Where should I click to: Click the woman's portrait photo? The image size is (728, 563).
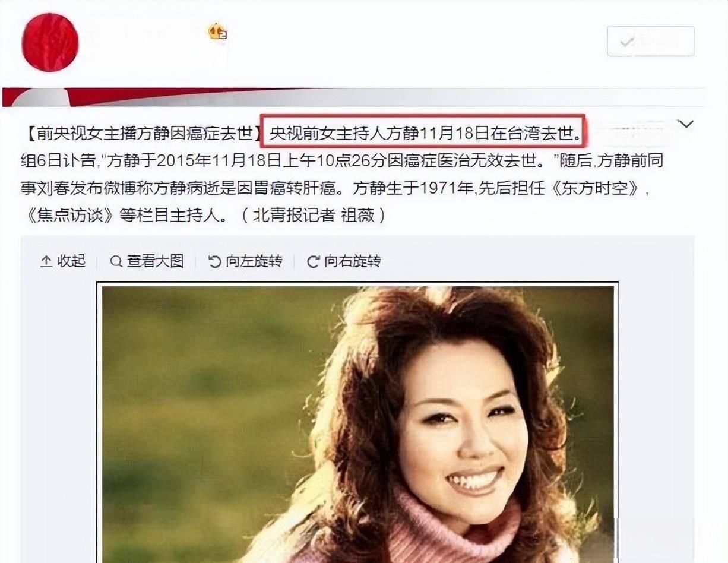(x=358, y=423)
